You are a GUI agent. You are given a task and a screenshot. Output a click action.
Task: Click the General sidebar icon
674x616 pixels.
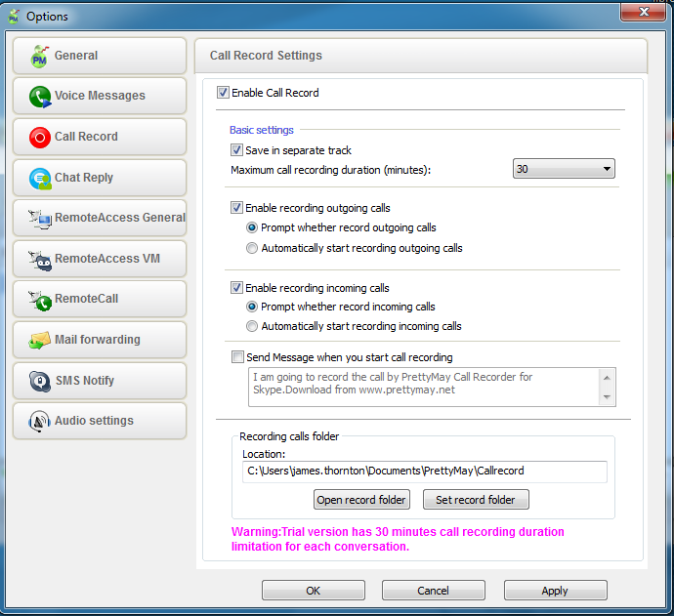click(40, 57)
